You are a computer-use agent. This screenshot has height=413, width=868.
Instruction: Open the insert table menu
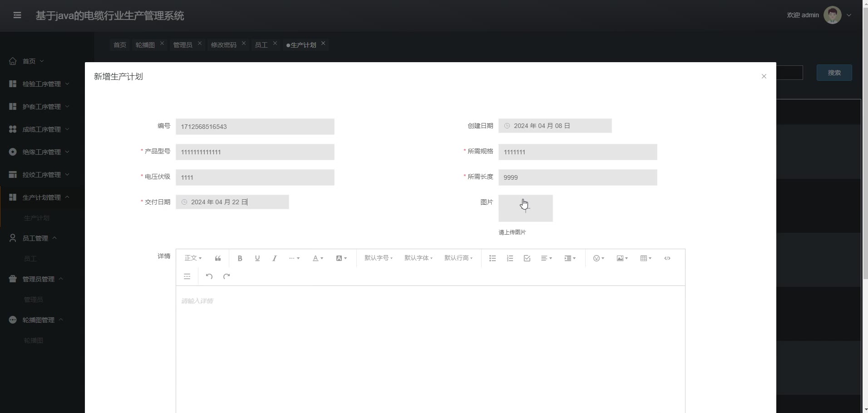click(x=646, y=258)
